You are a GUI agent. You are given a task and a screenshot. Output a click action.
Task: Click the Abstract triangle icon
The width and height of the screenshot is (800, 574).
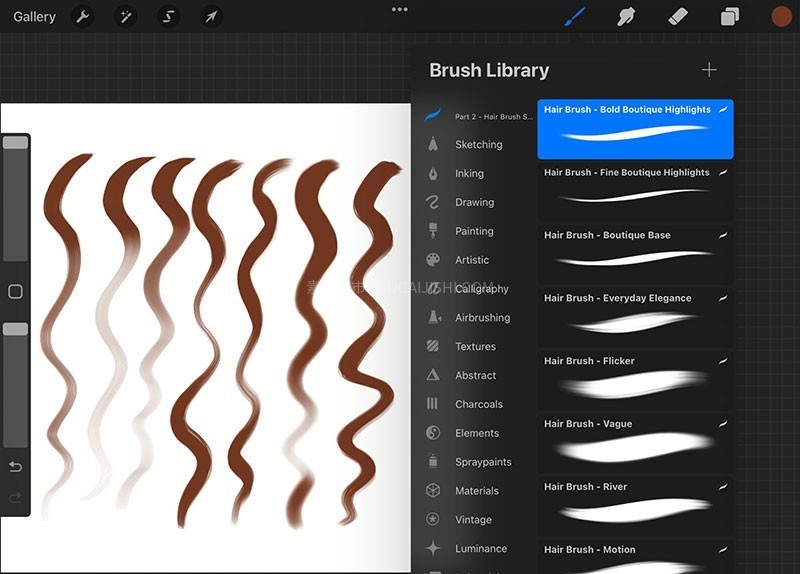433,375
